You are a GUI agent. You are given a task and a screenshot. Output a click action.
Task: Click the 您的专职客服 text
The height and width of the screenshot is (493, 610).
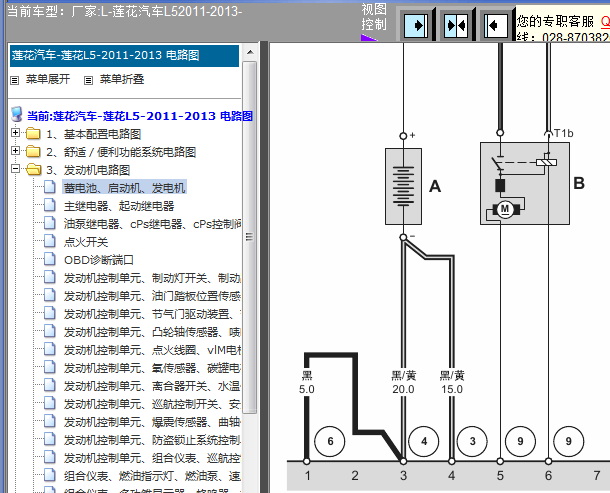click(x=555, y=21)
